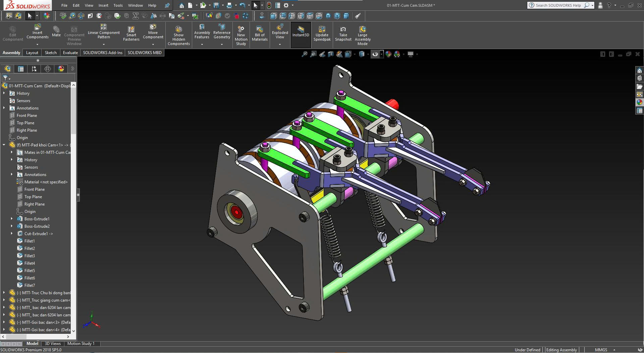Open the 3D Views tab
The height and width of the screenshot is (353, 644).
[x=53, y=344]
